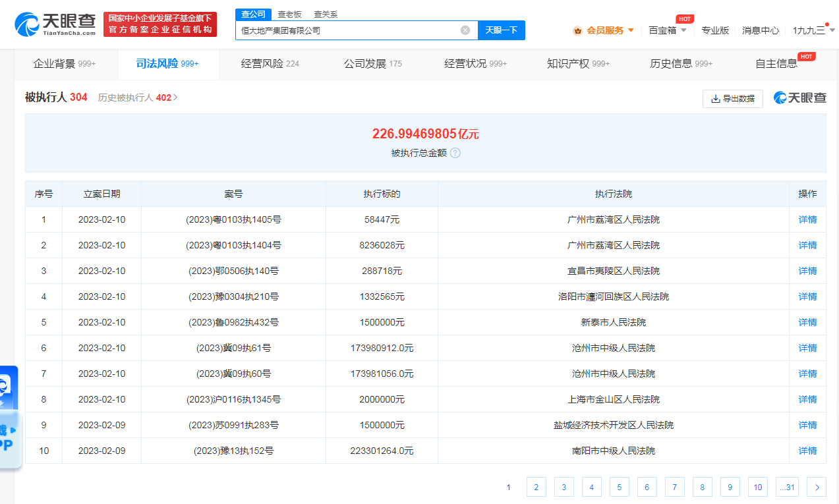Image resolution: width=839 pixels, height=504 pixels.
Task: Open 详情 for case 冀09执61号
Action: pyautogui.click(x=807, y=348)
